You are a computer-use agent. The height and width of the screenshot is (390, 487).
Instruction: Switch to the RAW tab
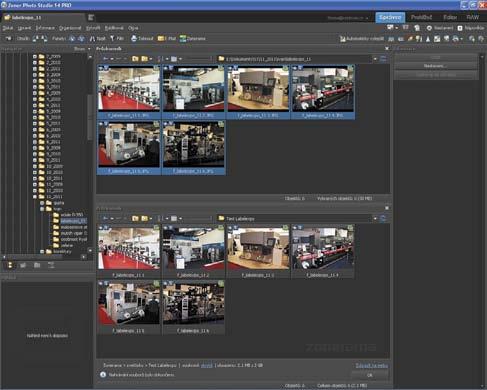coord(472,17)
